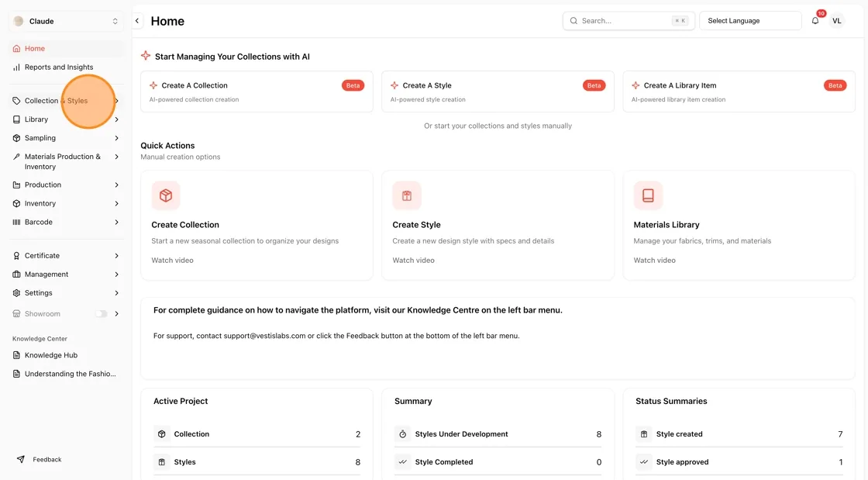This screenshot has height=480, width=868.
Task: Click the Feedback paper plane icon
Action: [x=20, y=460]
